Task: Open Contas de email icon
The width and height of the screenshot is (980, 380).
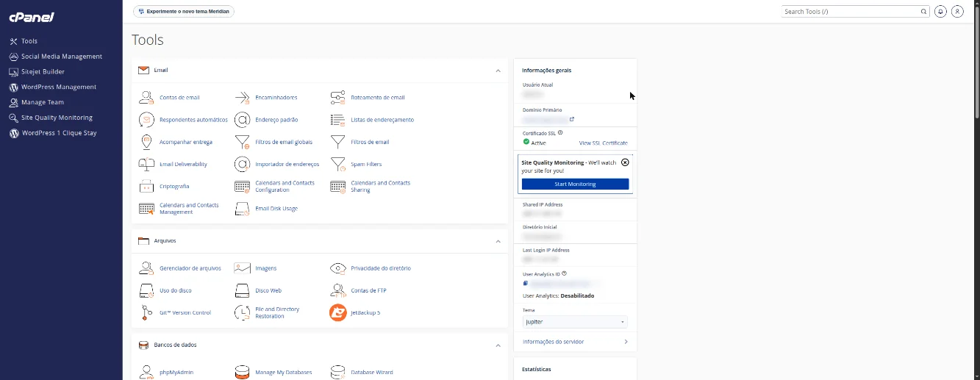Action: 146,97
